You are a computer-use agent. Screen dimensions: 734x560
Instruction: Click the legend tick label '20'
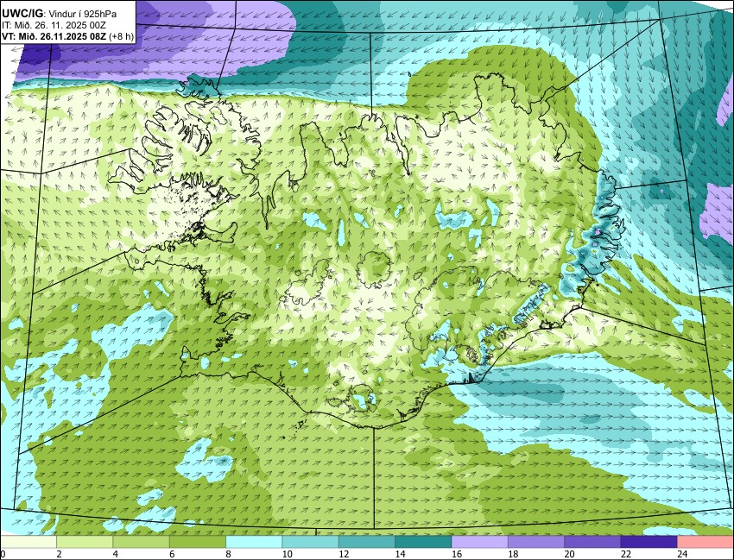point(569,554)
